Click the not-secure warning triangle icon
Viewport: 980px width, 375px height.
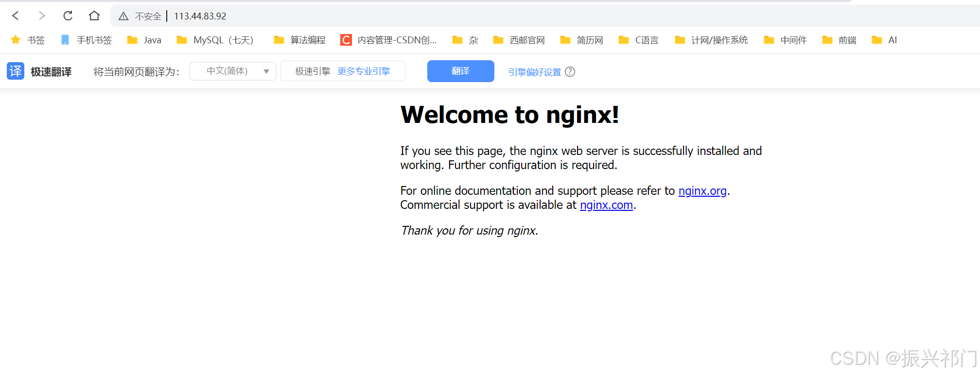point(123,17)
